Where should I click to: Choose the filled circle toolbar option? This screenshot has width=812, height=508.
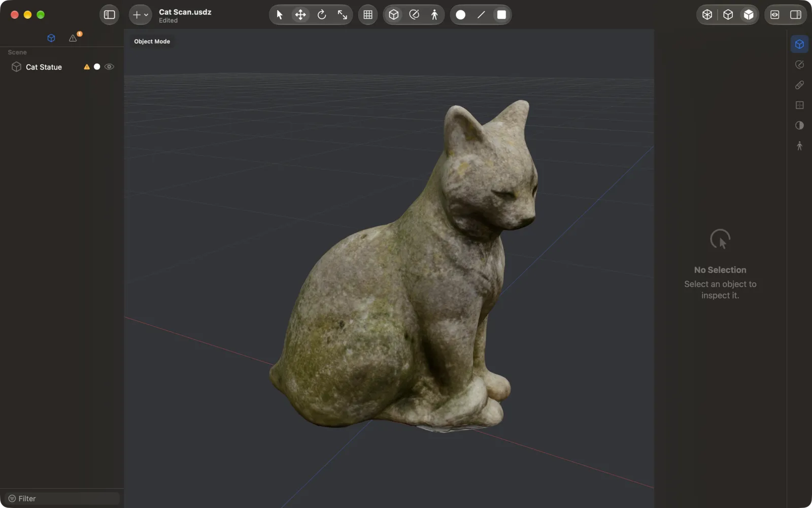pyautogui.click(x=461, y=15)
